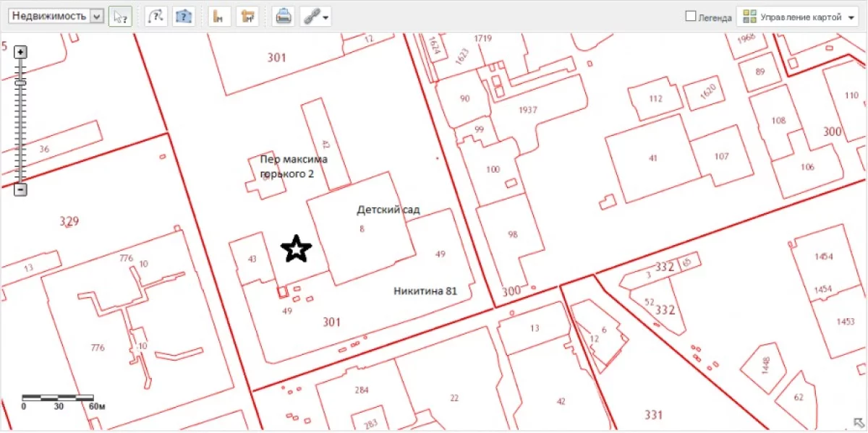Click the black star marker on map
868x433 pixels.
coord(296,249)
